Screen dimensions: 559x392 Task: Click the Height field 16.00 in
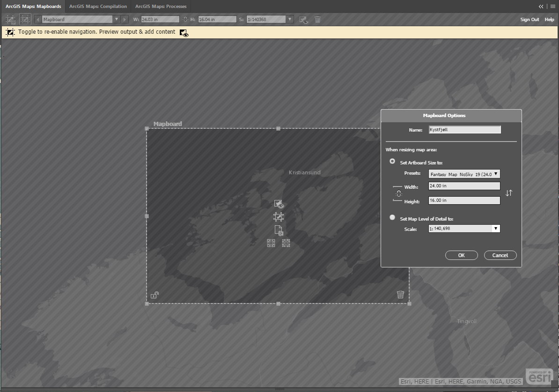click(x=464, y=200)
